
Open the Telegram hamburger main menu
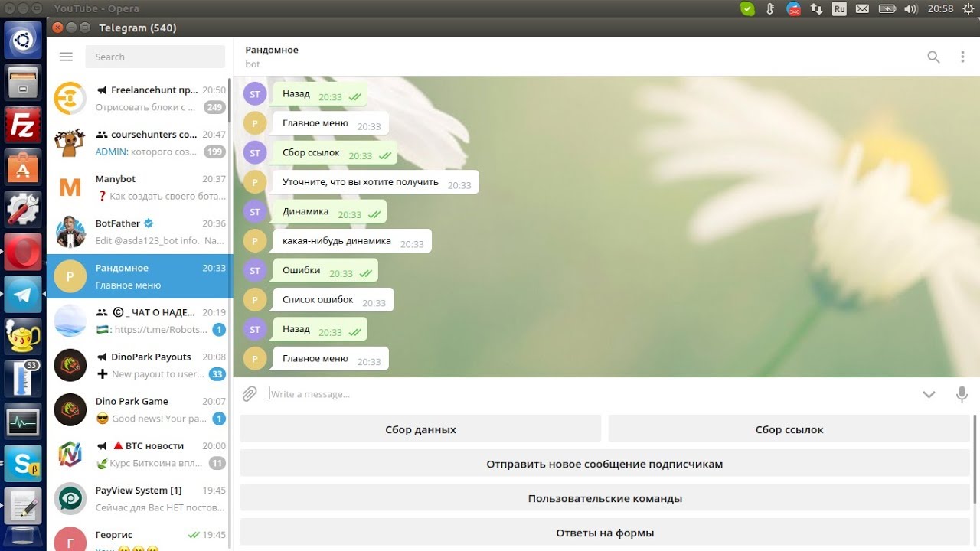66,57
